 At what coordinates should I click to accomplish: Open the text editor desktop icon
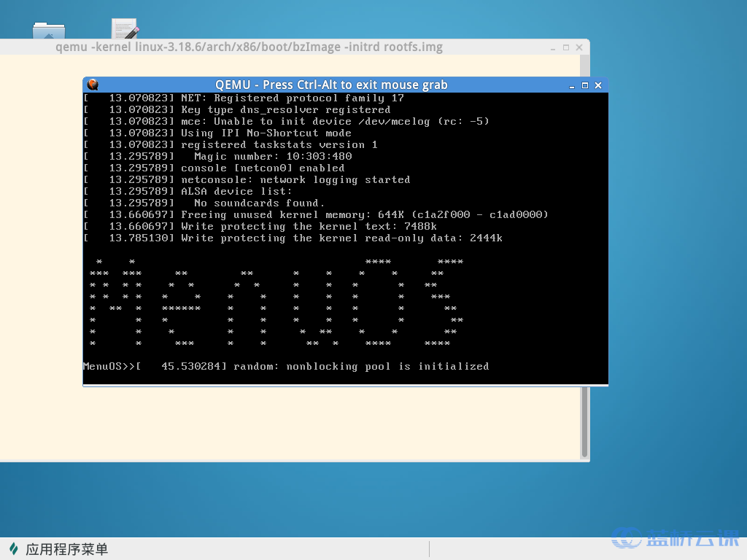[125, 28]
